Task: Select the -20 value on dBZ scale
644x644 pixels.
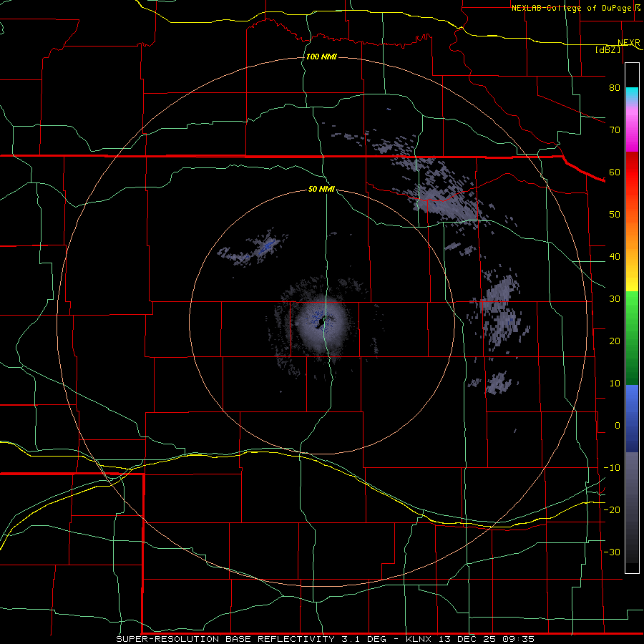Action: click(x=612, y=509)
